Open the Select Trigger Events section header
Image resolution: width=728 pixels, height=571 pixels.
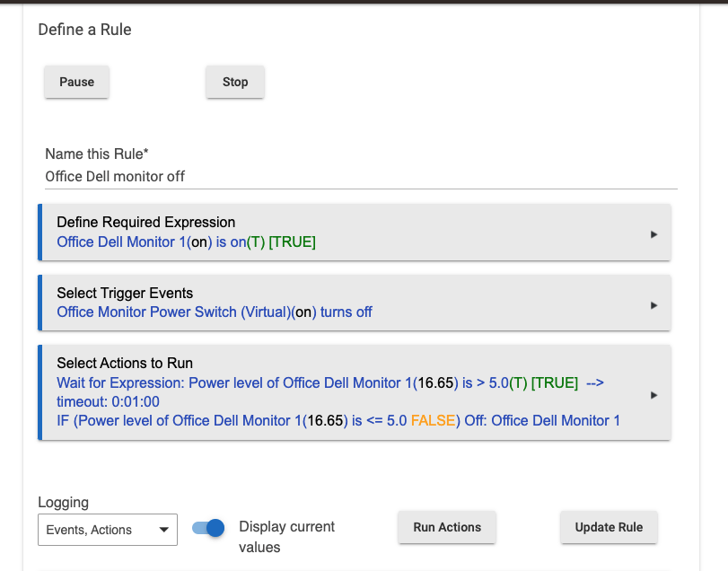point(125,293)
